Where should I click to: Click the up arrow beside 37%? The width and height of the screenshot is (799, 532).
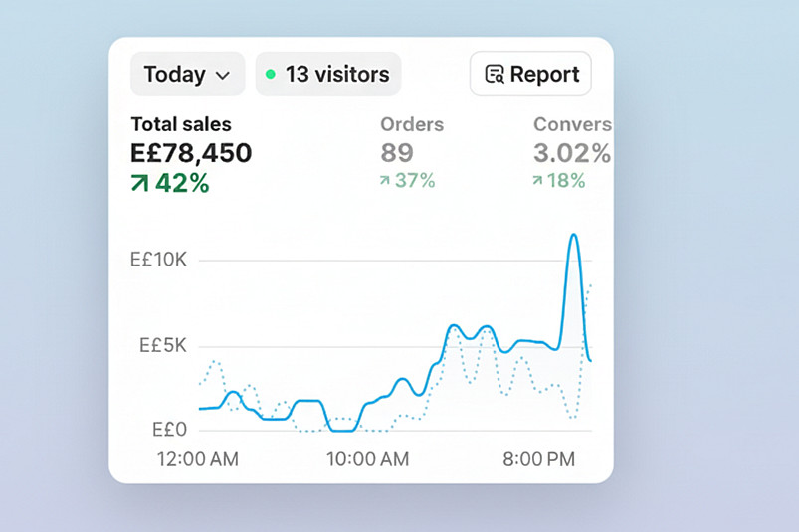(386, 181)
